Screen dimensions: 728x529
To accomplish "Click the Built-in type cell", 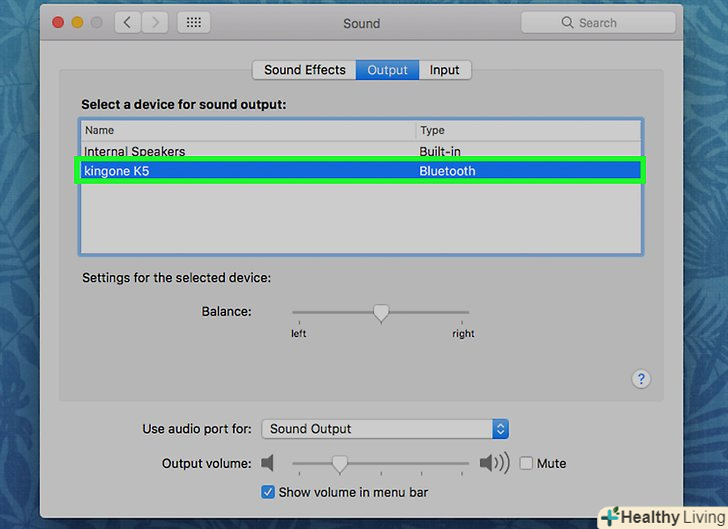I will [x=440, y=151].
